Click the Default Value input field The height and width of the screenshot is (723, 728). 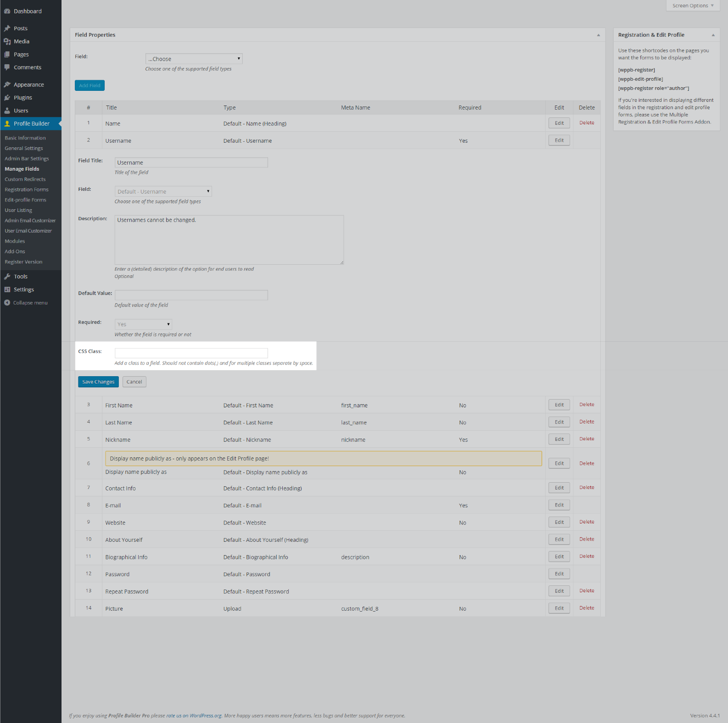pyautogui.click(x=191, y=295)
